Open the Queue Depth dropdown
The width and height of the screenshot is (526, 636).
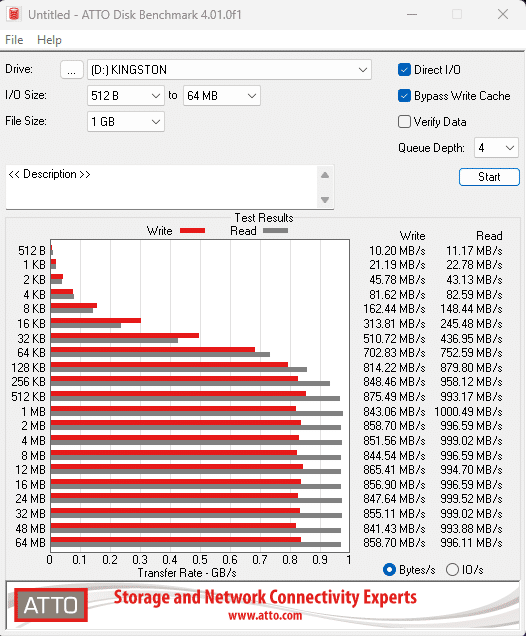(x=496, y=148)
